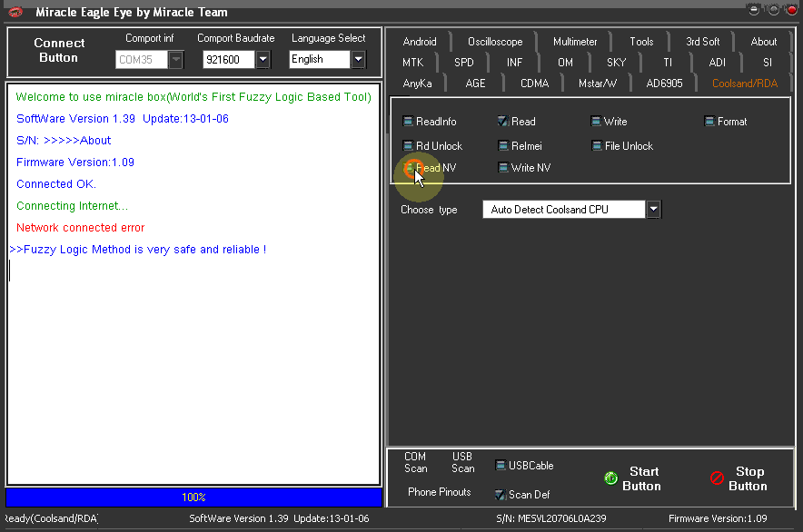803x532 pixels.
Task: Open the OM tab
Action: 565,63
